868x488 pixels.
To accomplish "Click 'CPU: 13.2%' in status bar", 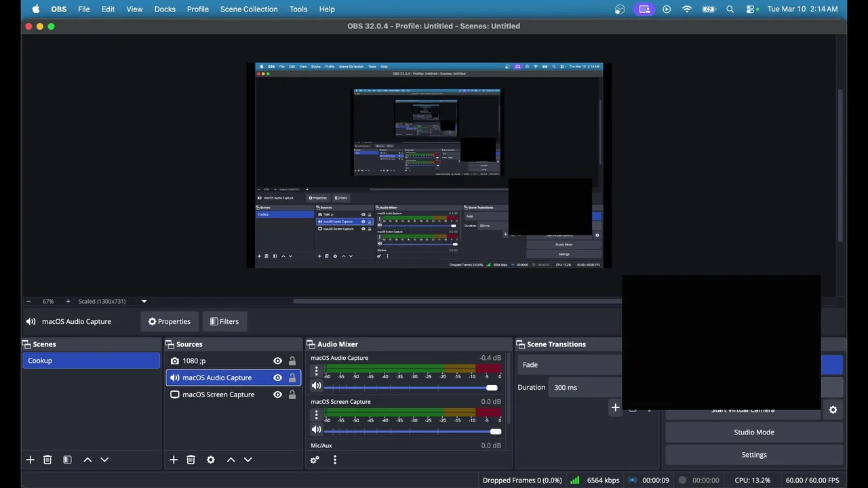I will click(752, 480).
